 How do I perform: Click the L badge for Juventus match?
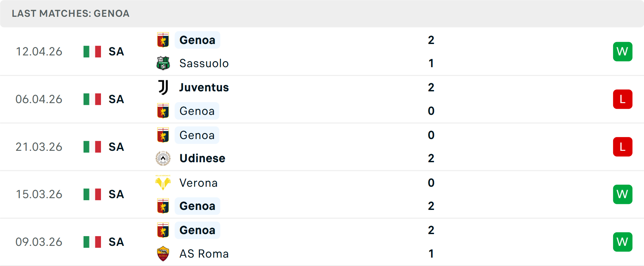(623, 99)
